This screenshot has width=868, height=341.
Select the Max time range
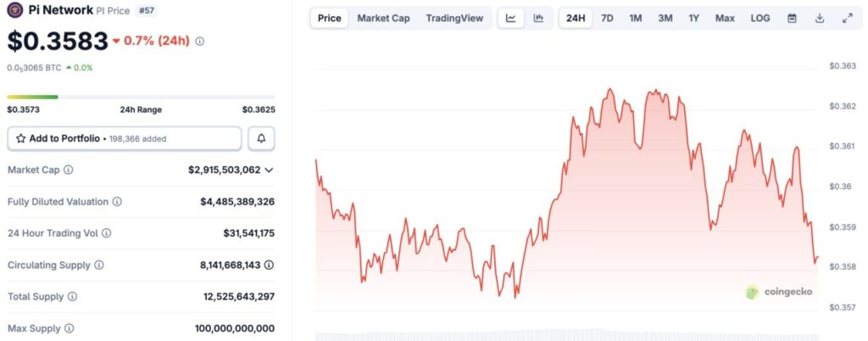(725, 18)
